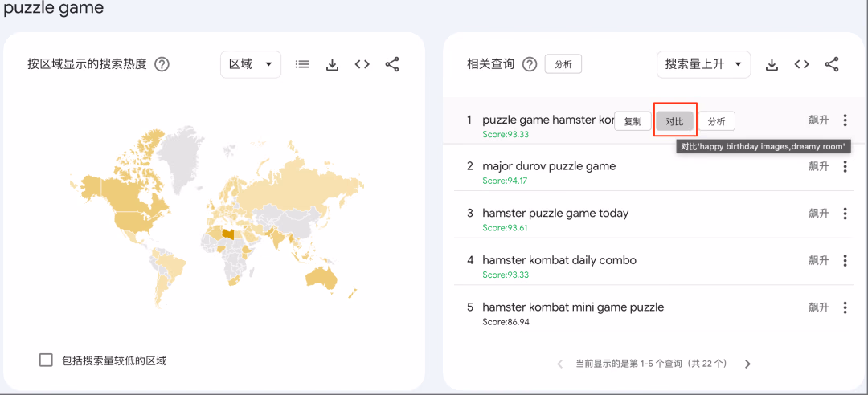Open the rising searches sort dropdown
This screenshot has width=868, height=395.
tap(703, 65)
